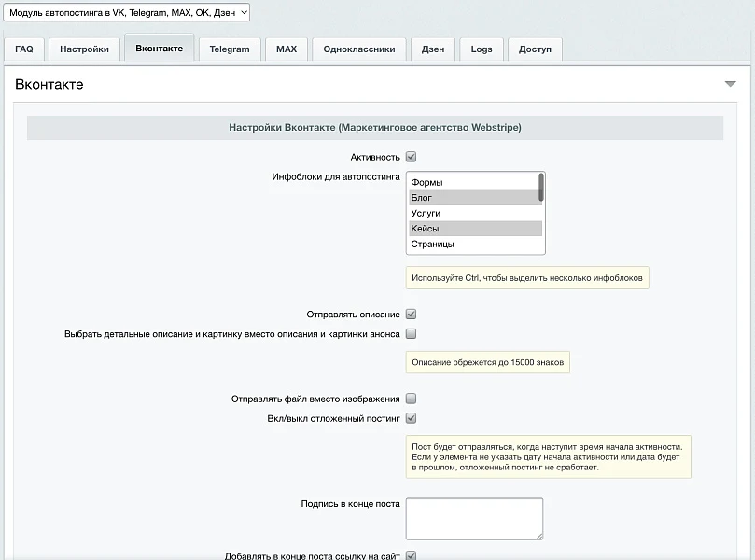
Task: Select Кейсы in the infoblock list
Action: pyautogui.click(x=475, y=229)
